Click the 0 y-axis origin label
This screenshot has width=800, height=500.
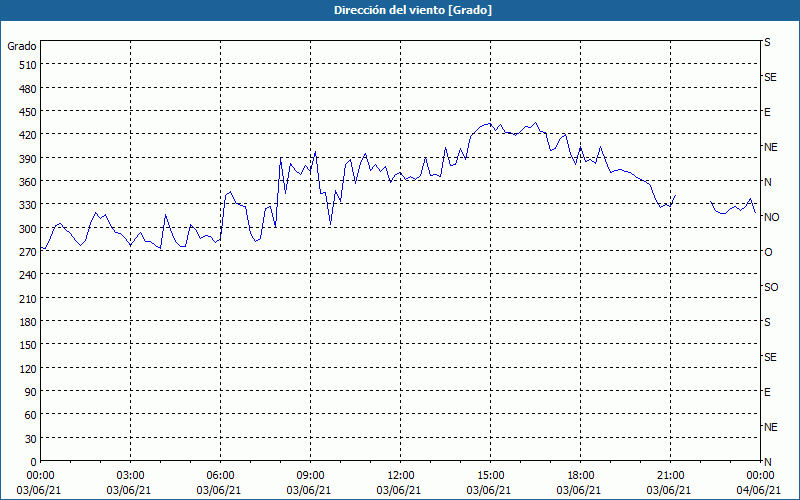34,462
